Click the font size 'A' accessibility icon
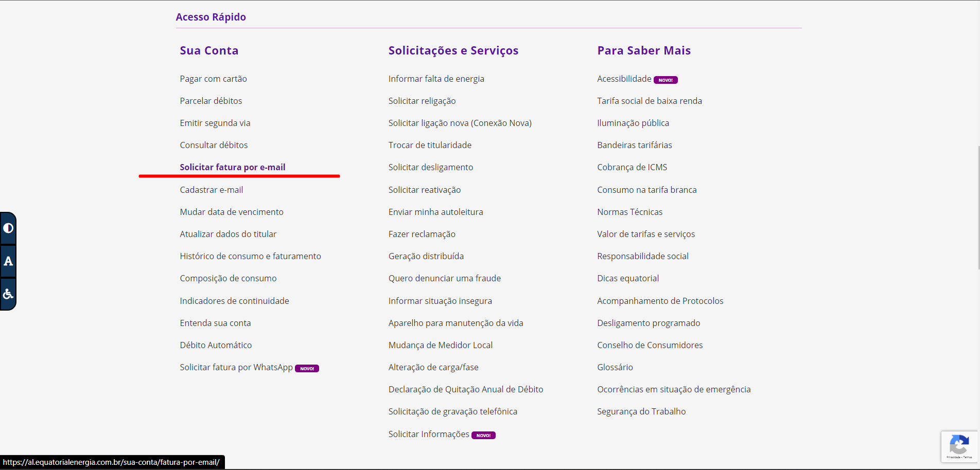 tap(8, 261)
